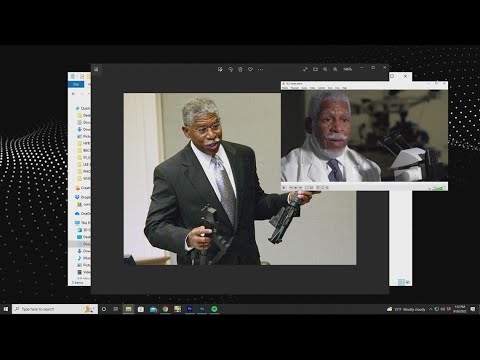The height and width of the screenshot is (360, 480).
Task: Click the top-left icon in the Photos window
Action: [96, 69]
